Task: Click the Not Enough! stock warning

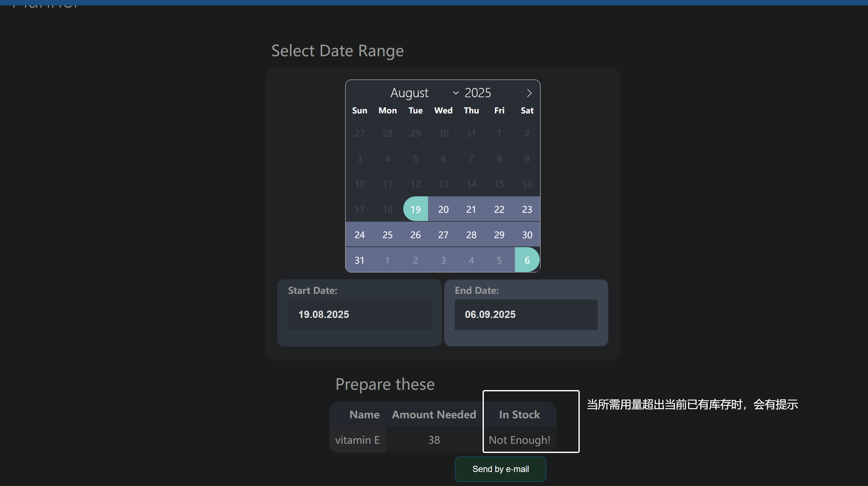Action: click(519, 440)
